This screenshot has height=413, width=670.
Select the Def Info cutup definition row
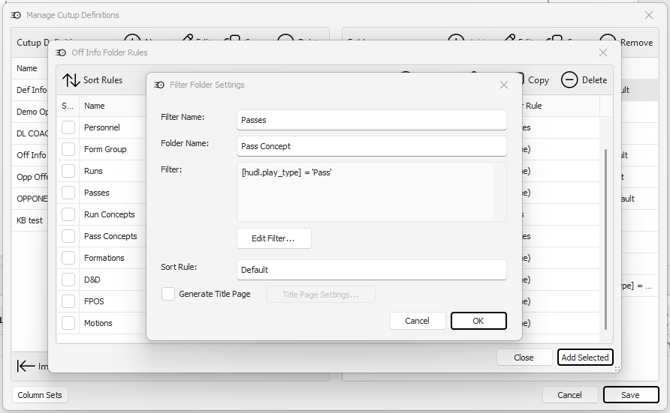click(30, 90)
